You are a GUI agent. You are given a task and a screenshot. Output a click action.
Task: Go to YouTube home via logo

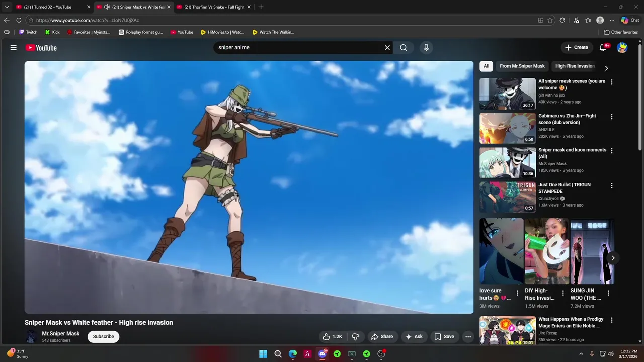pyautogui.click(x=41, y=48)
